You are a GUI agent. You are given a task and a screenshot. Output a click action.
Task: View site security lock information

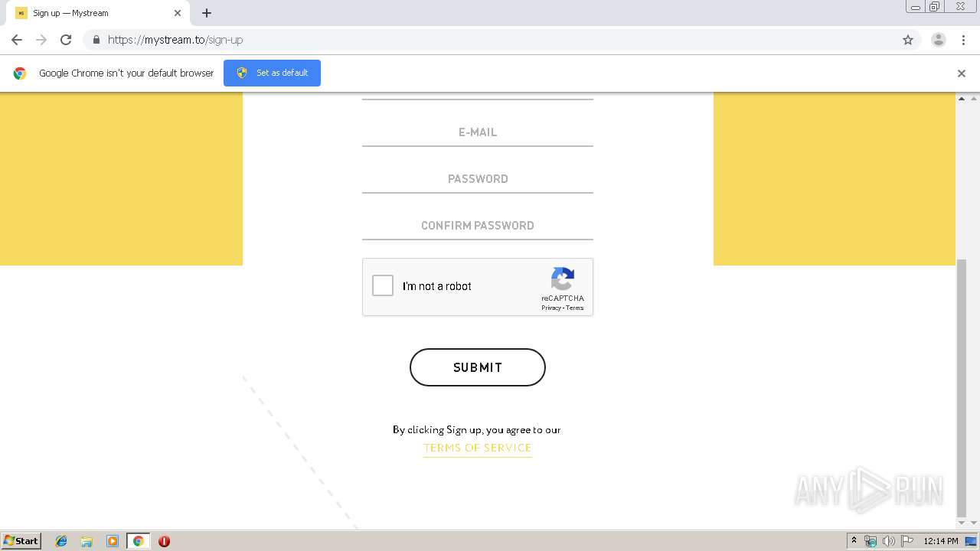coord(96,40)
